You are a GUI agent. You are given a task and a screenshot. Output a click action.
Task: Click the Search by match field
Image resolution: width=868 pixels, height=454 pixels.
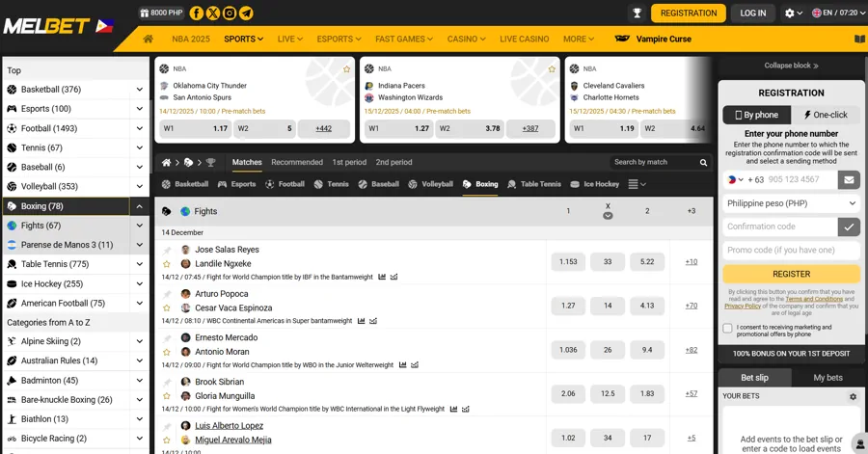tap(656, 162)
